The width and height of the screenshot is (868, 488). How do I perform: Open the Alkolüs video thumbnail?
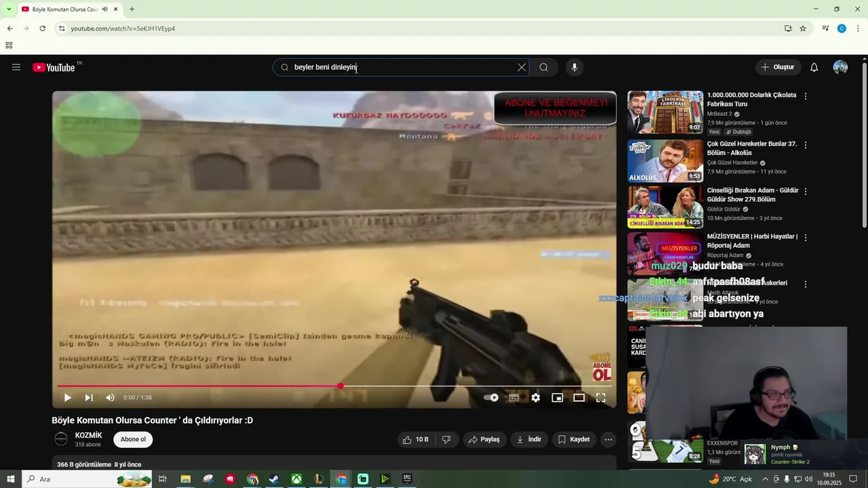pos(665,161)
